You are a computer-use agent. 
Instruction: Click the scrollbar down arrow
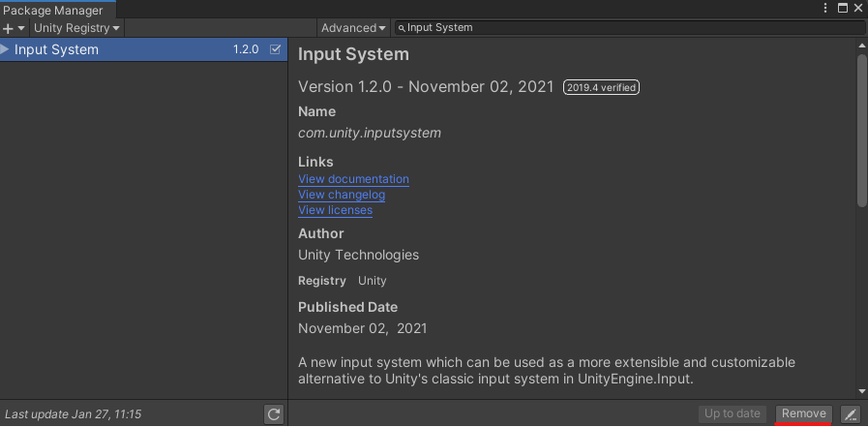tap(861, 390)
